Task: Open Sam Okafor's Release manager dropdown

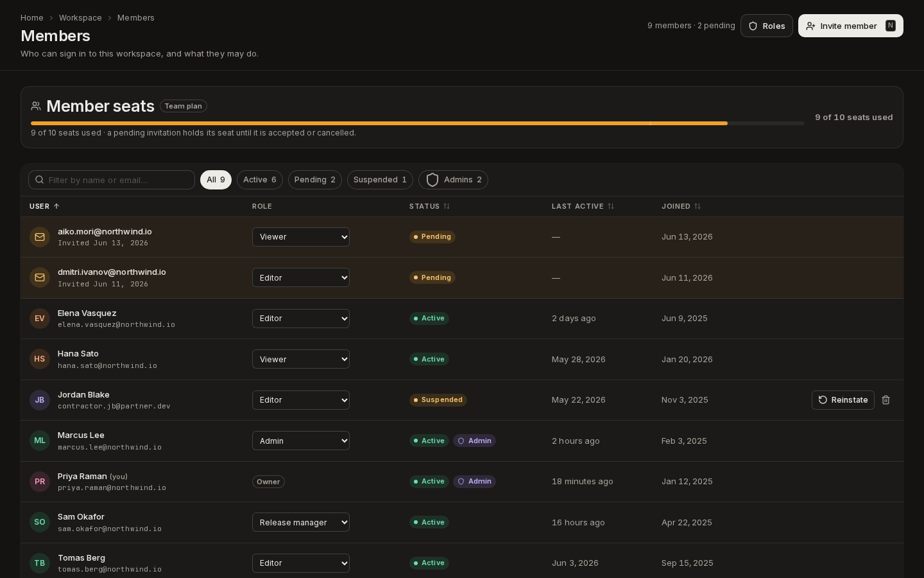Action: [x=301, y=522]
